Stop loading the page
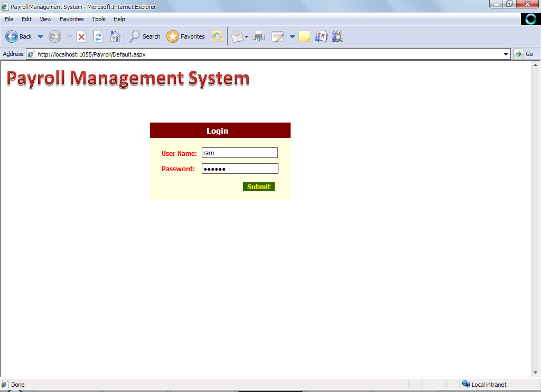This screenshot has width=541, height=392. [x=81, y=36]
